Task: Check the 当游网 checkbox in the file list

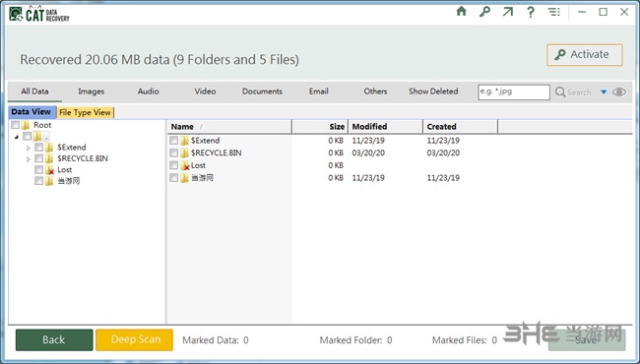Action: point(174,178)
